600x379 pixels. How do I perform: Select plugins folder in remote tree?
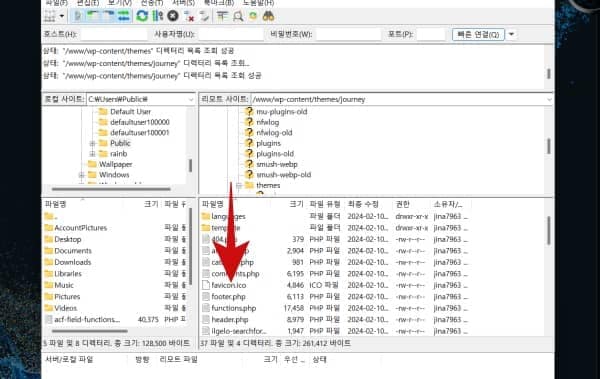(x=268, y=143)
